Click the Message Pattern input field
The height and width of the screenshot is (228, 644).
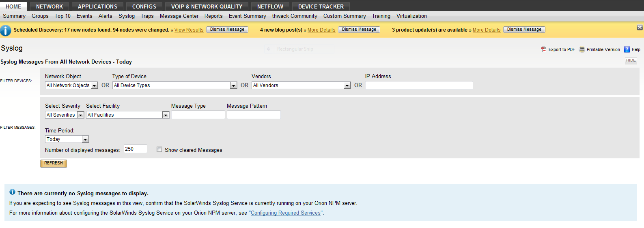pyautogui.click(x=254, y=115)
